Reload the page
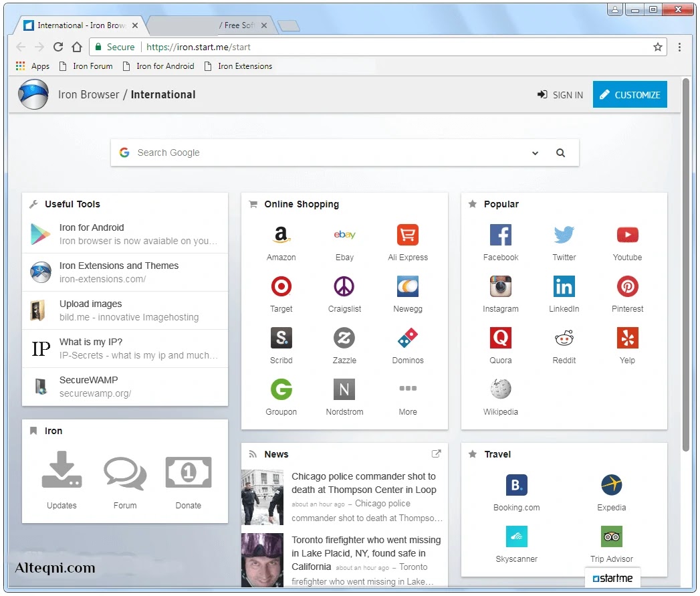The image size is (700, 596). (x=58, y=47)
